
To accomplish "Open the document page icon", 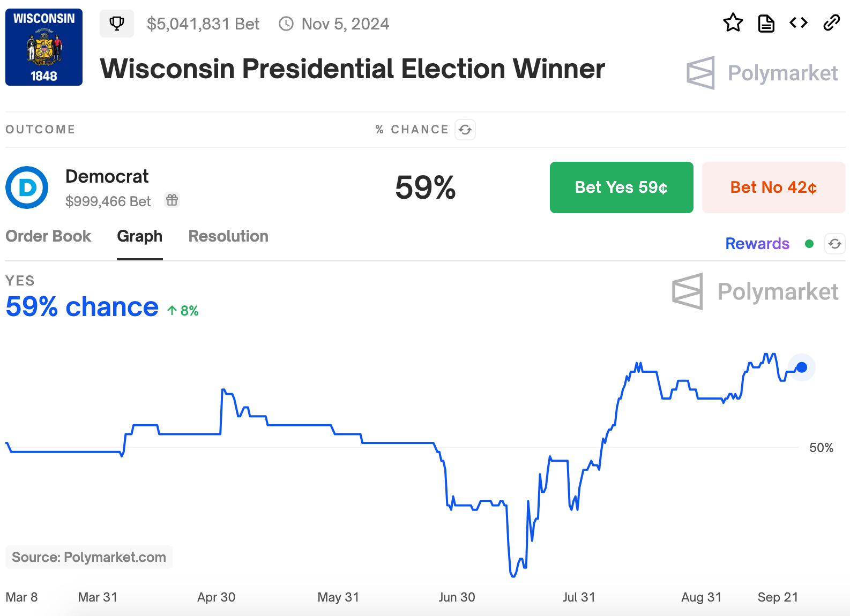I will pos(766,24).
